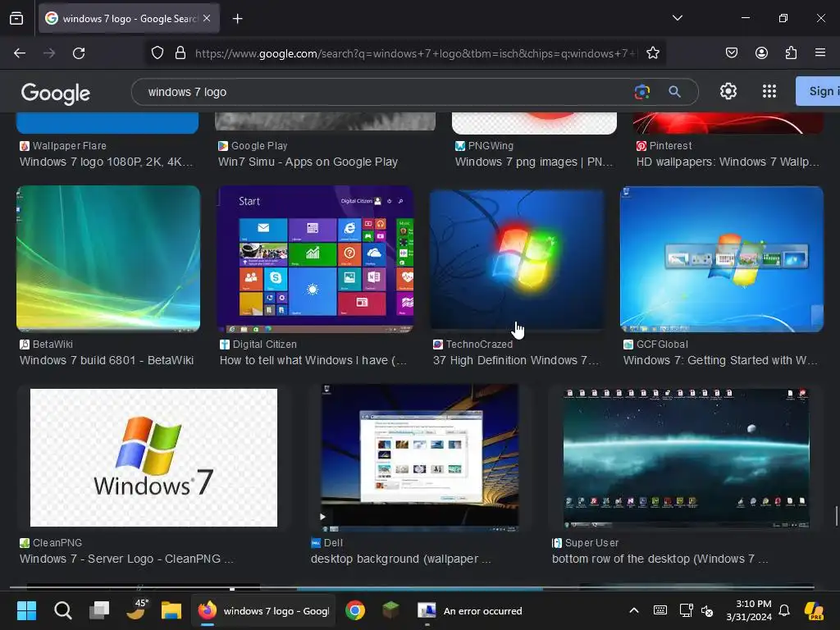This screenshot has height=630, width=840.
Task: Open the Minecraft block taskbar icon
Action: point(391,610)
